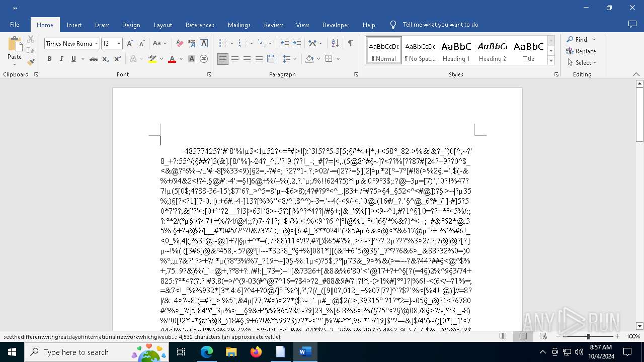Click the Align Right icon

click(x=247, y=59)
